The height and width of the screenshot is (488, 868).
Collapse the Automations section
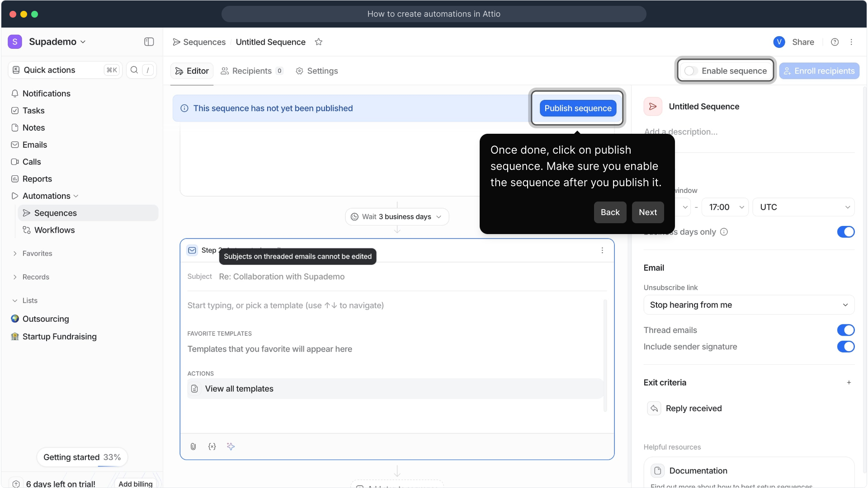pyautogui.click(x=76, y=196)
